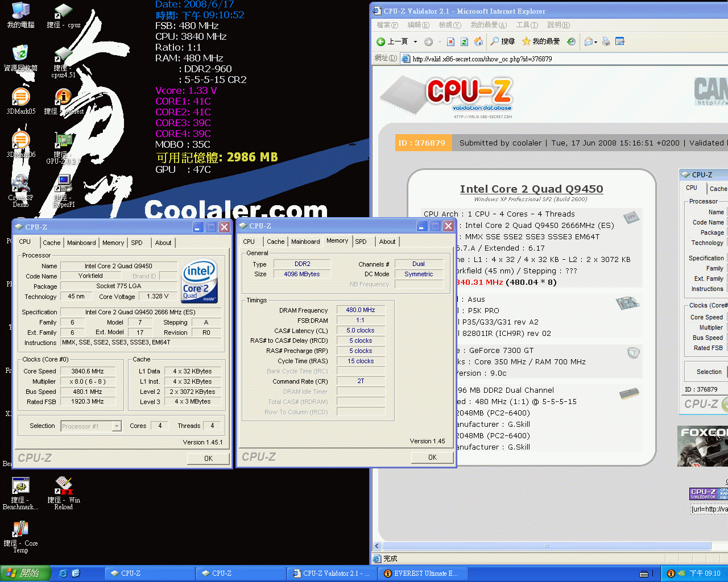This screenshot has width=728, height=582.
Task: Open IE History toolbar icon
Action: click(x=571, y=41)
